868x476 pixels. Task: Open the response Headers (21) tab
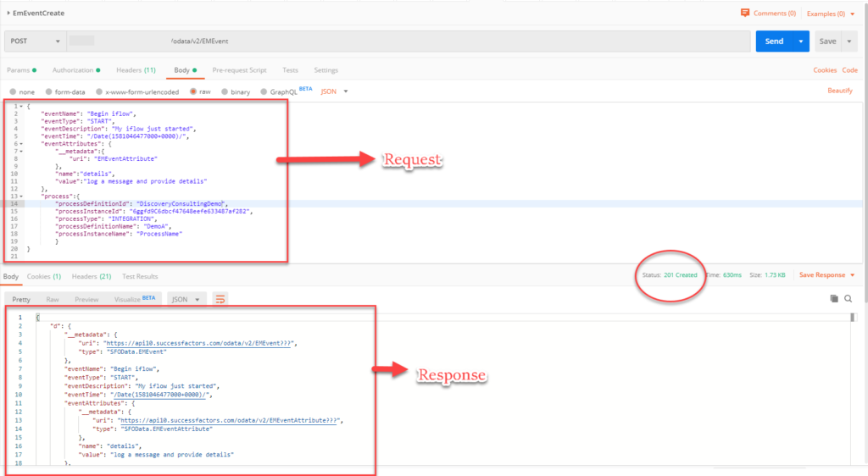coord(92,276)
